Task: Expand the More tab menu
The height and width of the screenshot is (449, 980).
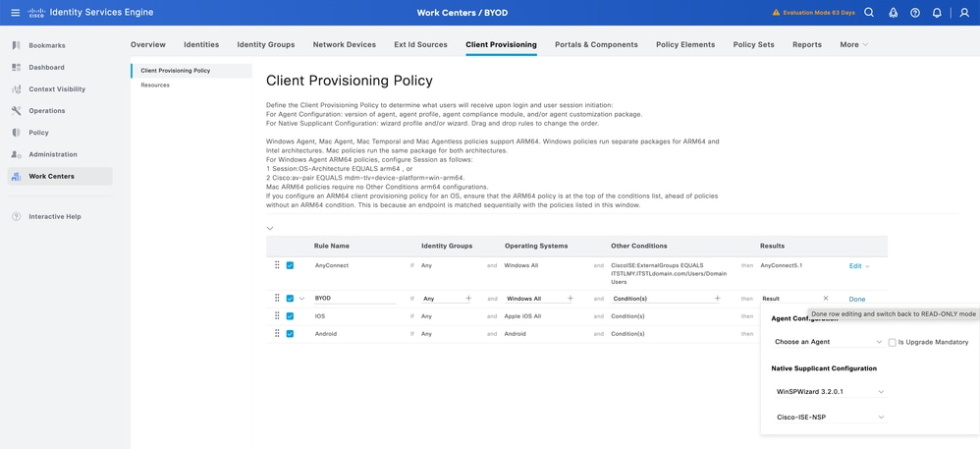Action: coord(853,44)
